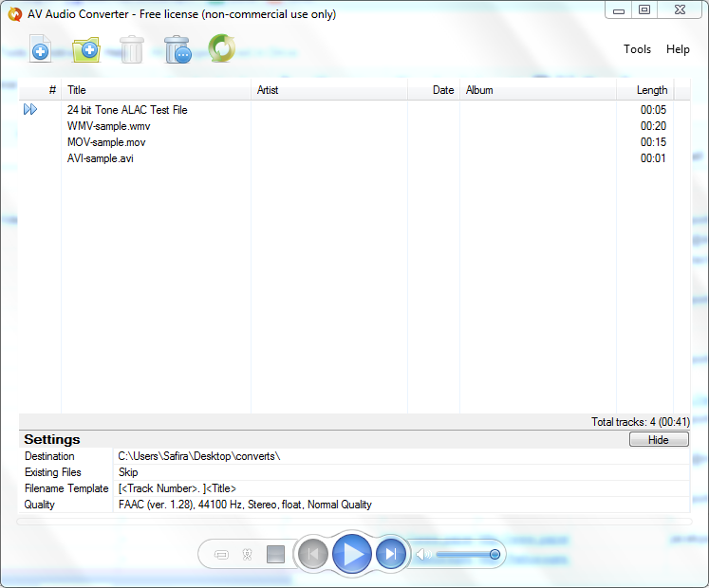Sort tracks by the Artist column
The image size is (709, 588).
tap(329, 90)
